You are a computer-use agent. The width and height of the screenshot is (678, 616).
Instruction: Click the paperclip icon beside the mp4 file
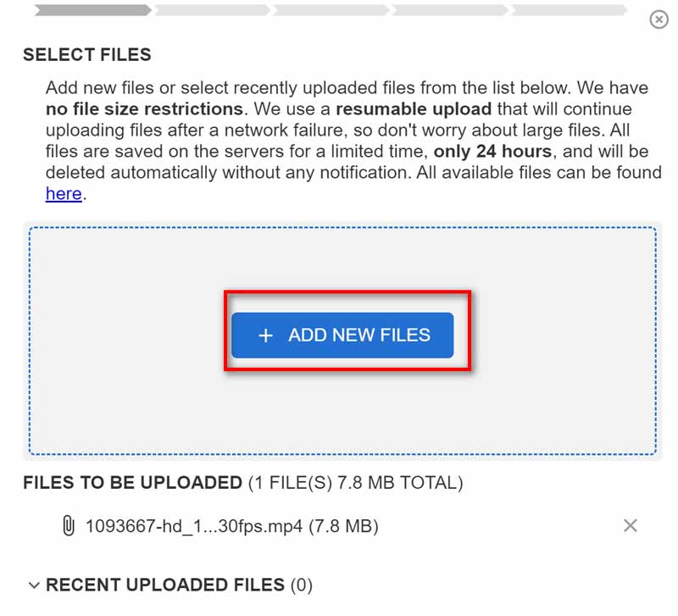68,526
